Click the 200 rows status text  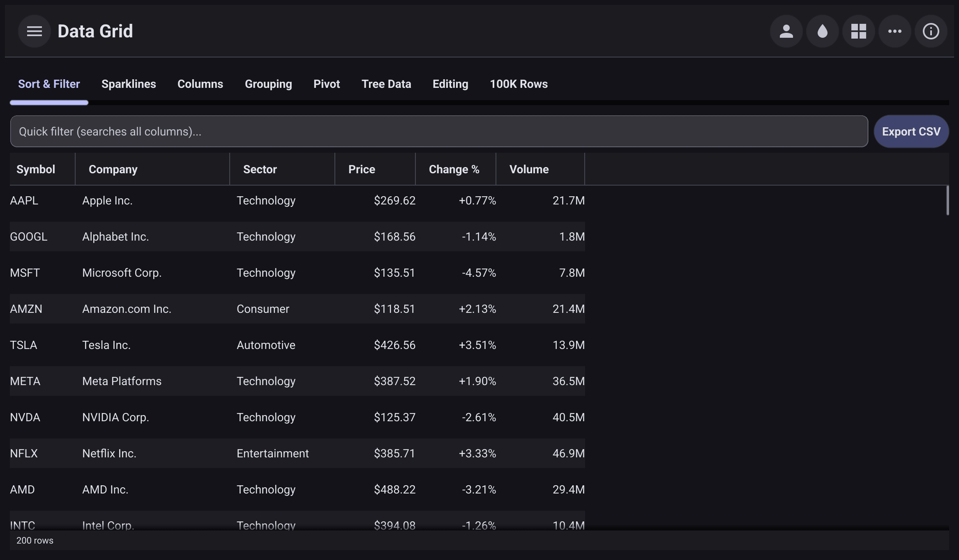(x=35, y=540)
